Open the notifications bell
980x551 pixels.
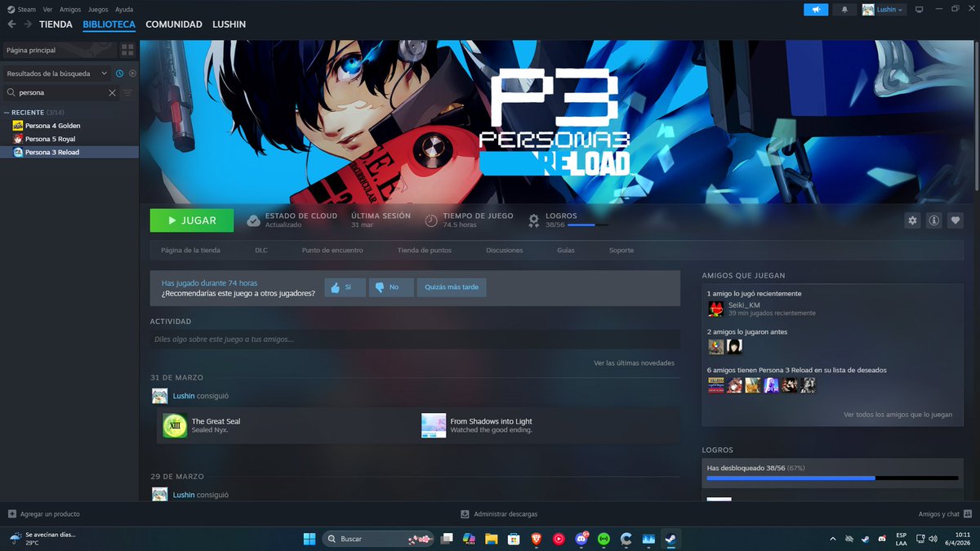844,10
